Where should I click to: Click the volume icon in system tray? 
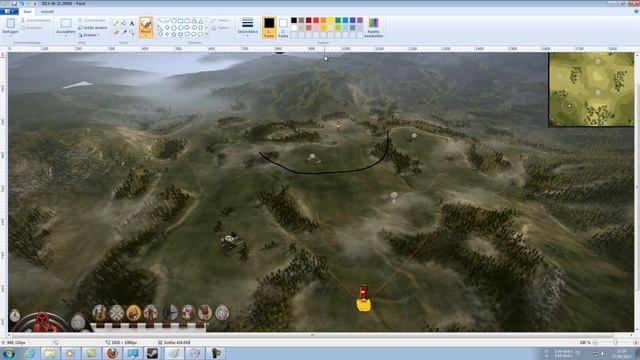(603, 354)
